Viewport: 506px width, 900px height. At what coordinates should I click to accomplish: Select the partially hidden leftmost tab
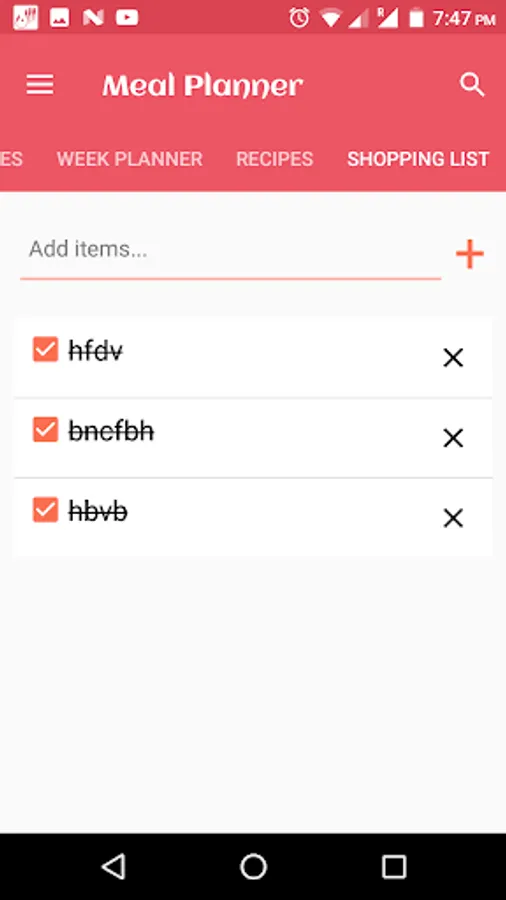[x=11, y=159]
